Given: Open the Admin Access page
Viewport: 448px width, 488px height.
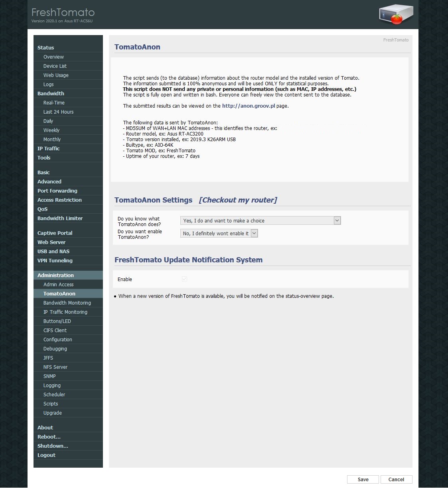Looking at the screenshot, I should (x=68, y=285).
